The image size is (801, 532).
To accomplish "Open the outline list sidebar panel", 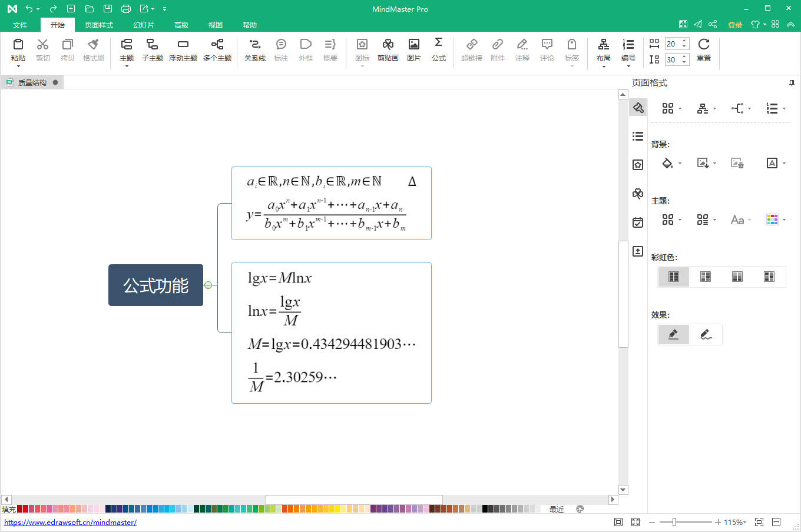I will coord(638,137).
